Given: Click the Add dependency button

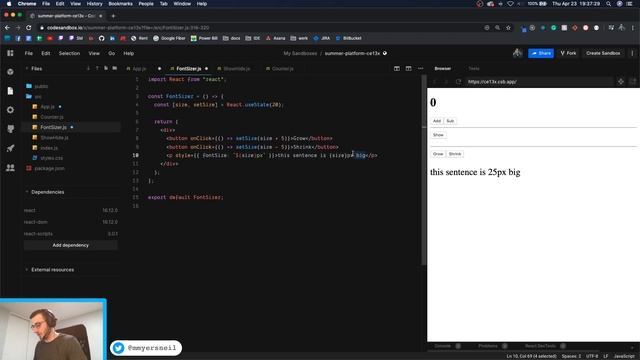Looking at the screenshot, I should (x=71, y=245).
